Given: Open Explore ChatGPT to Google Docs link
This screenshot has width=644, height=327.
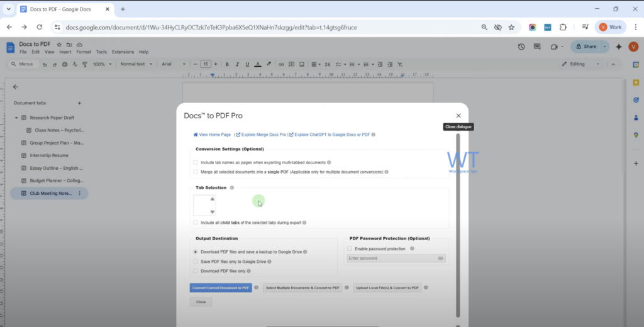Looking at the screenshot, I should tap(330, 135).
